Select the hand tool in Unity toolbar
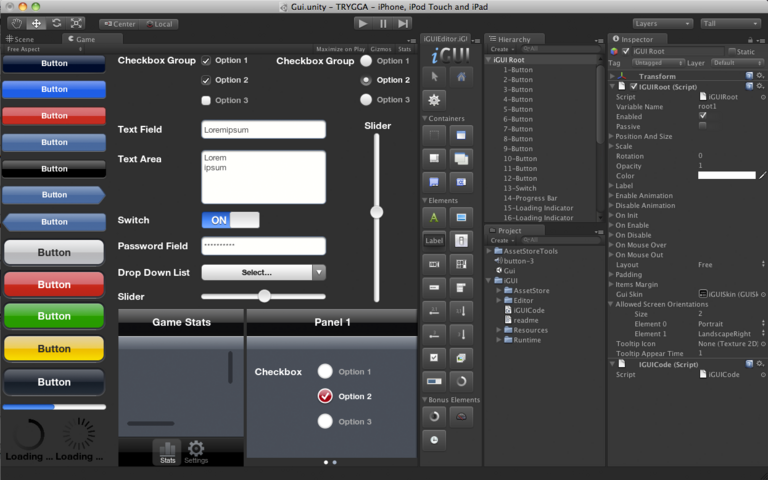Viewport: 768px width, 480px height. pyautogui.click(x=15, y=23)
